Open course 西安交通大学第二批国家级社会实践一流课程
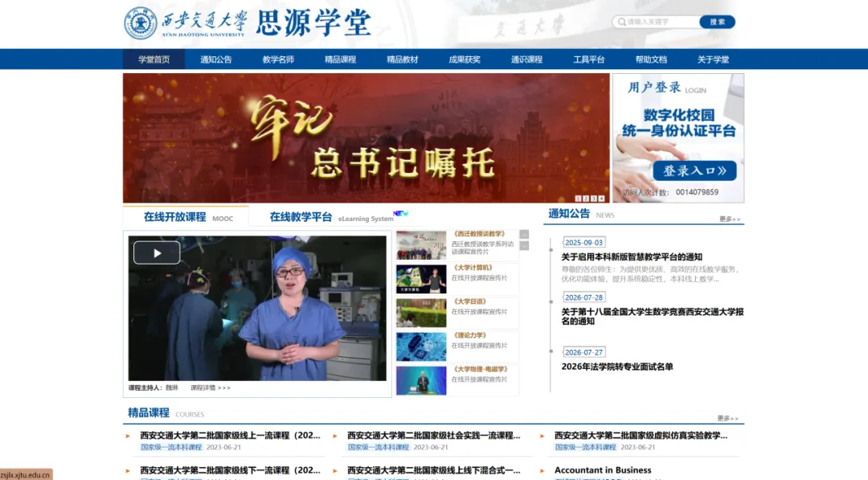 click(433, 435)
